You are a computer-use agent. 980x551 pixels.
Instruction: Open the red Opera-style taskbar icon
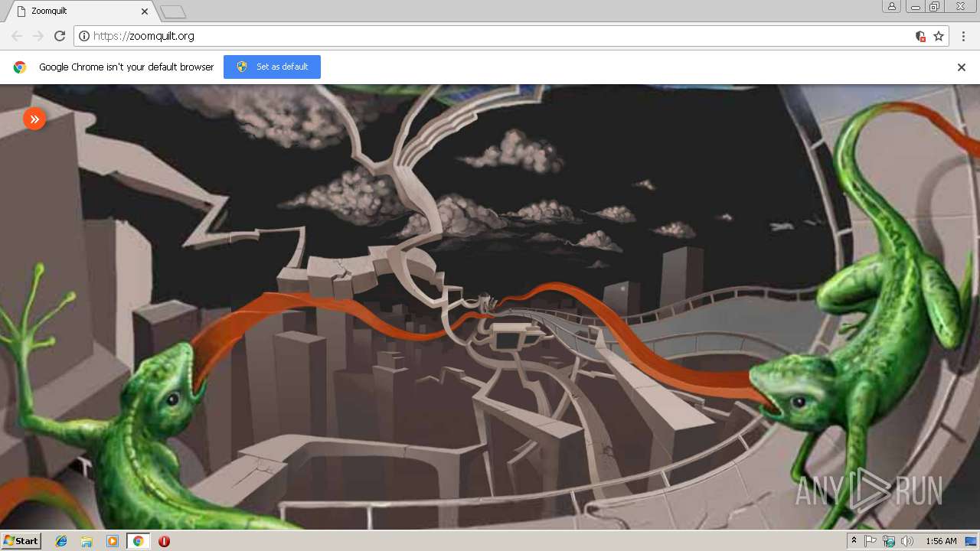tap(164, 541)
